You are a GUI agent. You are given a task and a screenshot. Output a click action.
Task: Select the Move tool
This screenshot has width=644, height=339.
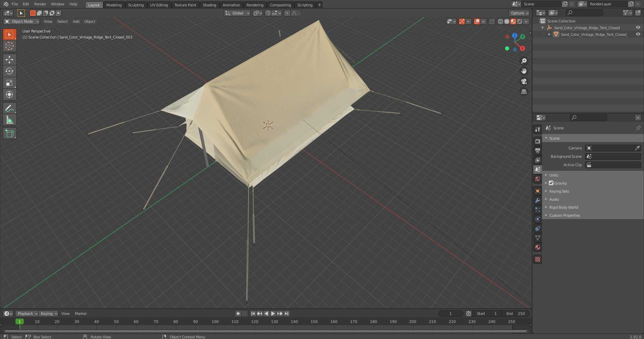tap(9, 60)
